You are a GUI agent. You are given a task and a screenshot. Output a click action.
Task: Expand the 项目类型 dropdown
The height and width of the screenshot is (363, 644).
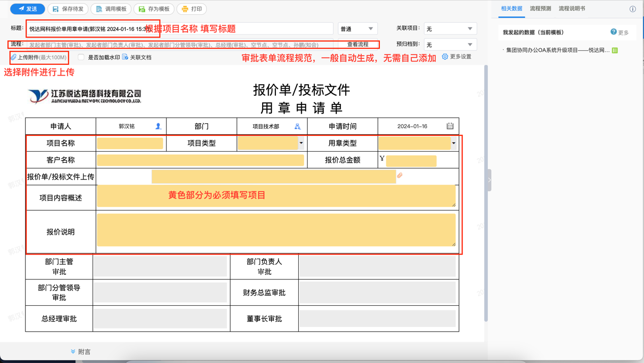tap(301, 143)
